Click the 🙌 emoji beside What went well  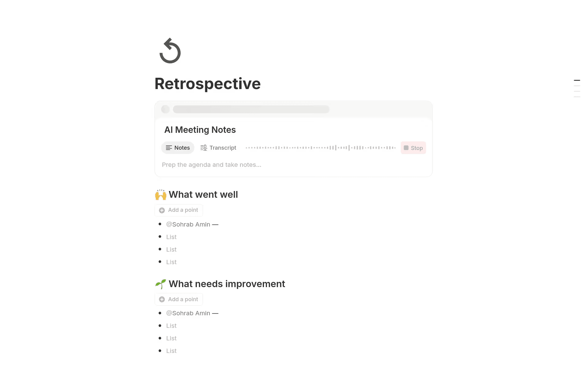(160, 195)
